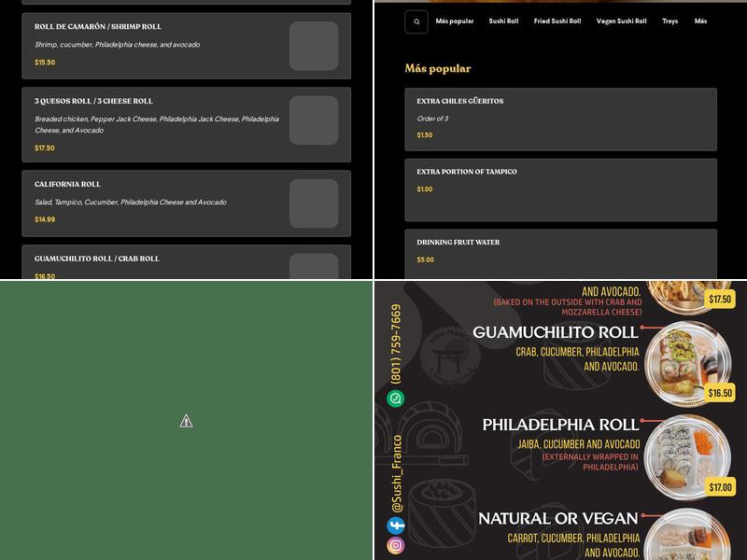Open the Guamuchilito Roll / Crab Roll card

(186, 262)
